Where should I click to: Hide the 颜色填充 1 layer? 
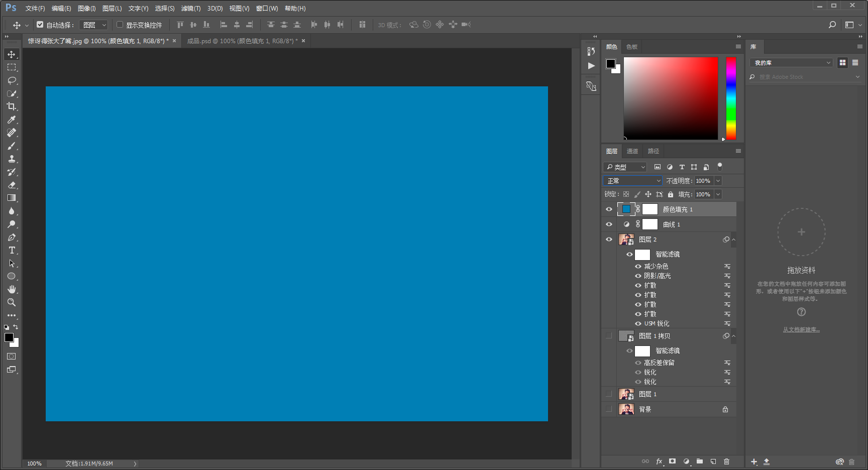609,209
